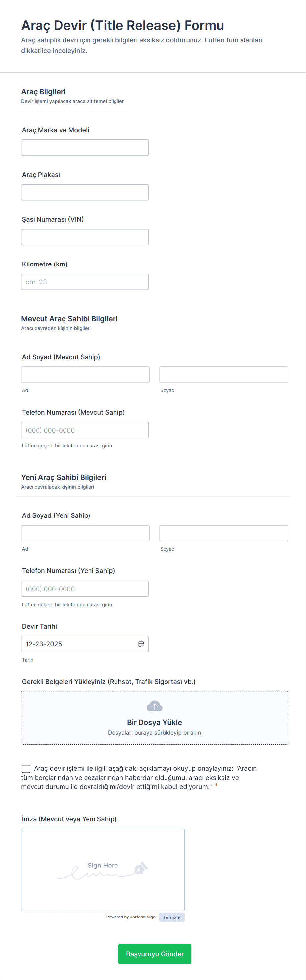Screen dimensions: 306x980
Task: Focus the Araç Marka ve Modeli field
Action: pos(85,148)
